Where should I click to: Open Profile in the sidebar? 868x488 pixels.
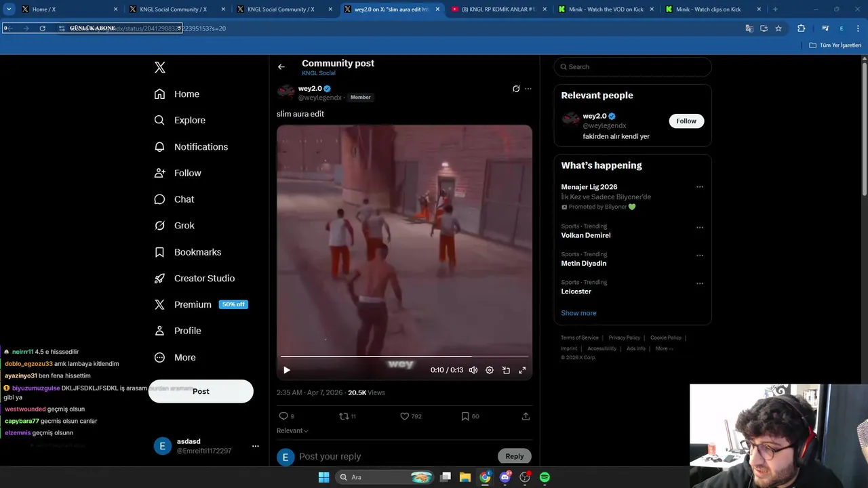pos(178,331)
